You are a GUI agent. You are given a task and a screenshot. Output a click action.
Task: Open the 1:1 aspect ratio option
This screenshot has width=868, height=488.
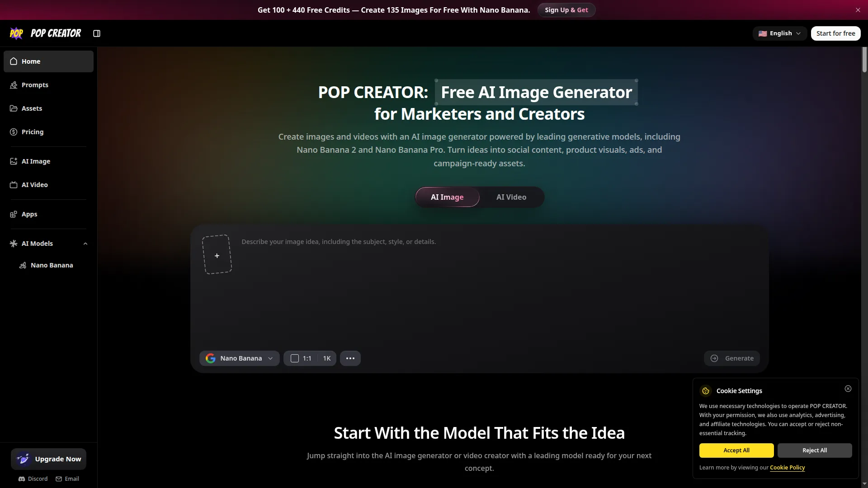[301, 358]
